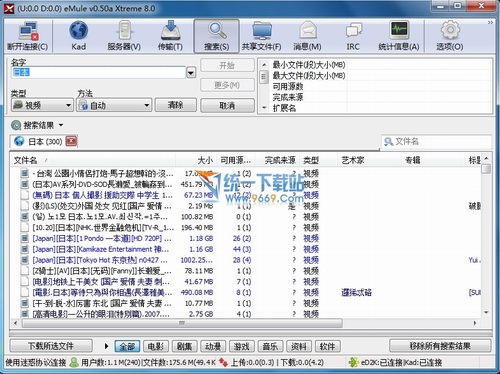Close the 日本 (300) search tab
Image resolution: width=500 pixels, height=374 pixels.
click(x=71, y=141)
